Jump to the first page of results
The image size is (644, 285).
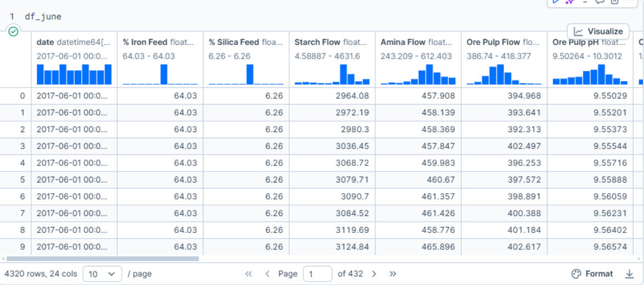(248, 273)
